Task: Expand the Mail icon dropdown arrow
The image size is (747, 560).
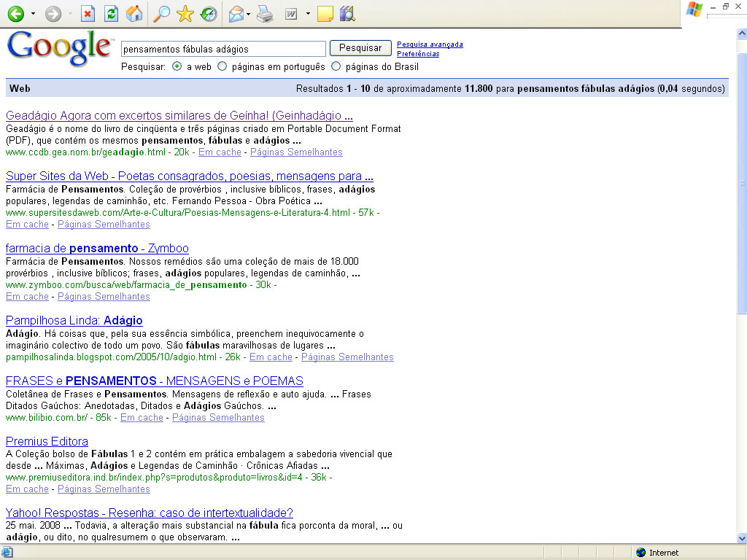Action: [x=249, y=14]
